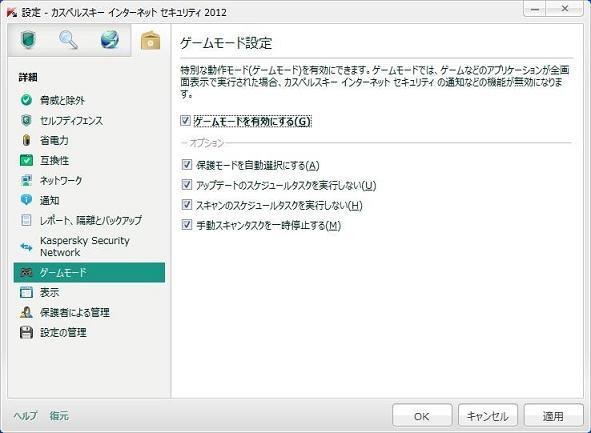Toggle 保護モードを自動選択にする checkbox
The image size is (591, 433).
point(187,164)
